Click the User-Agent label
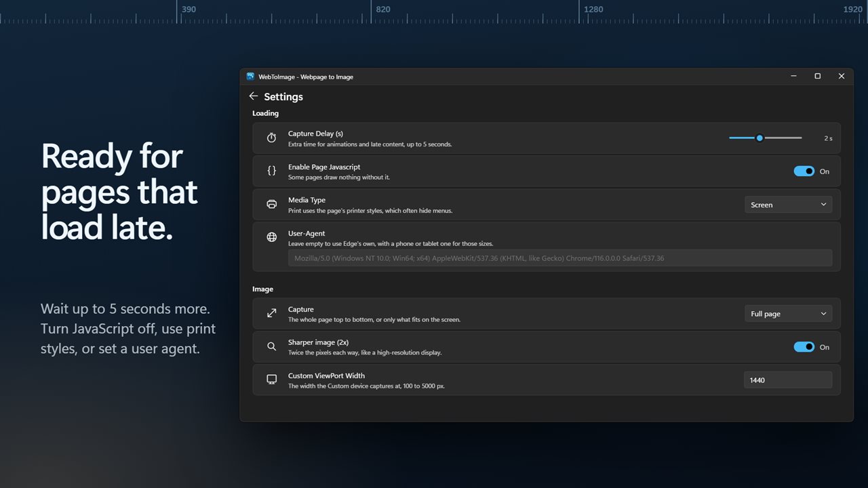Screen dimensions: 868x488 point(307,233)
